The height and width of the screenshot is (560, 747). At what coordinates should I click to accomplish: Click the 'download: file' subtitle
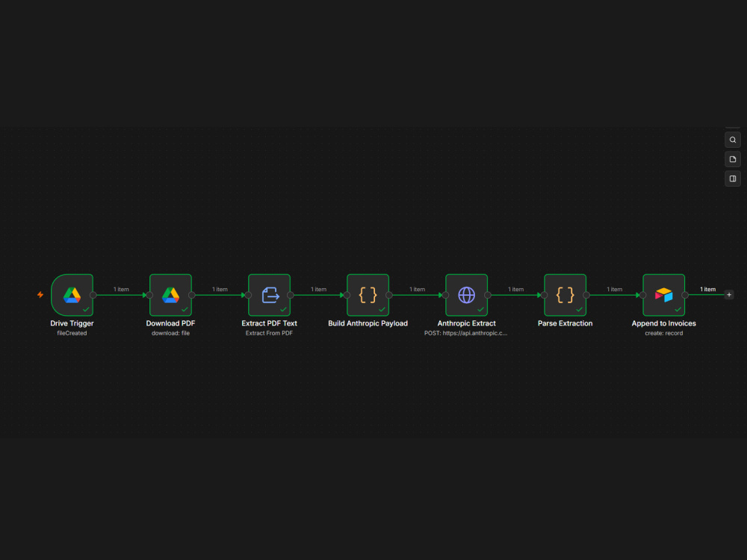[170, 333]
